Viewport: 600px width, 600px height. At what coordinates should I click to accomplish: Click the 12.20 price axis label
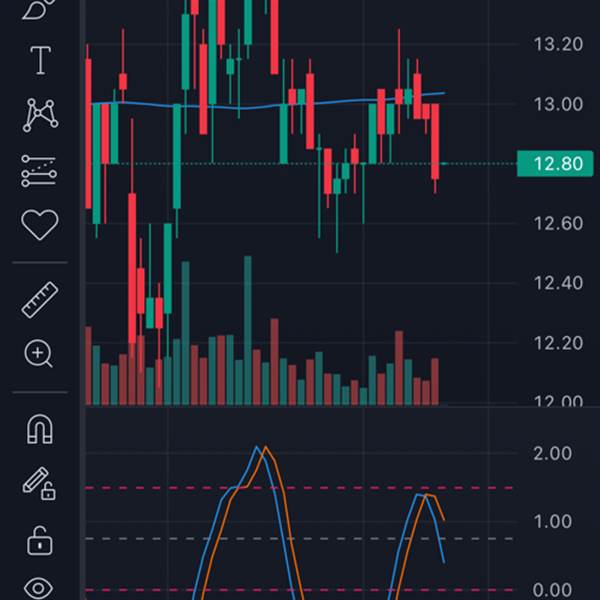coord(558,343)
